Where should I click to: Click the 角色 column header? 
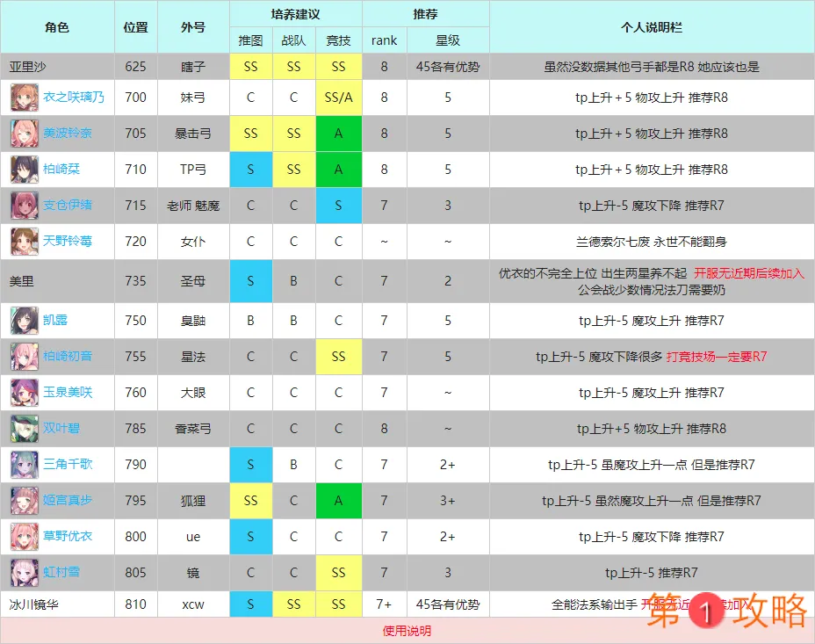57,27
